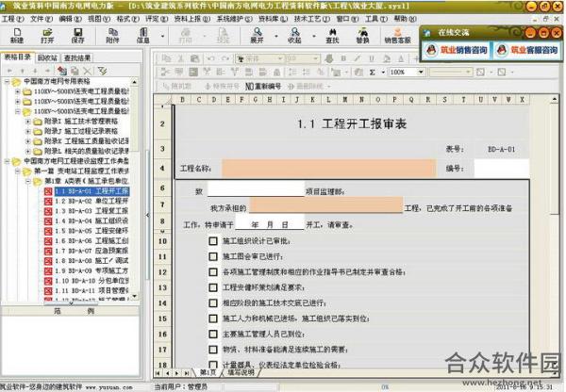The width and height of the screenshot is (566, 392).
Task: Click the copy icon in tree toolbar
Action: (75, 71)
